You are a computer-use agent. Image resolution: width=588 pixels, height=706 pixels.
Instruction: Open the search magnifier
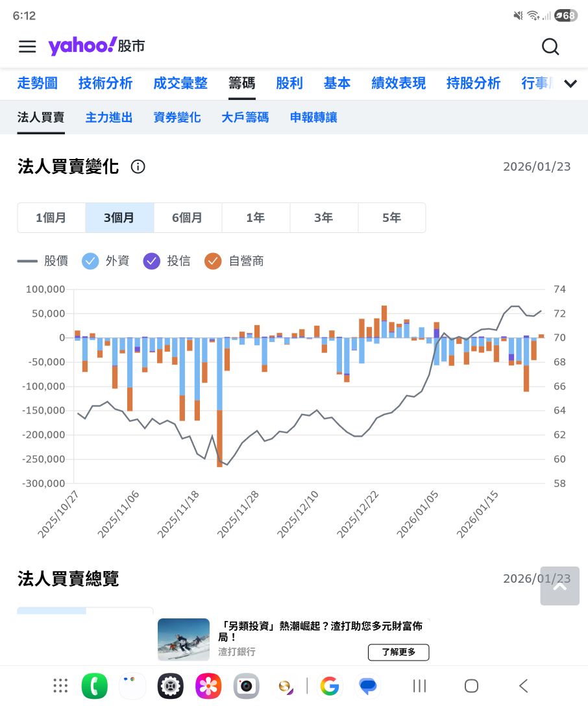(550, 47)
